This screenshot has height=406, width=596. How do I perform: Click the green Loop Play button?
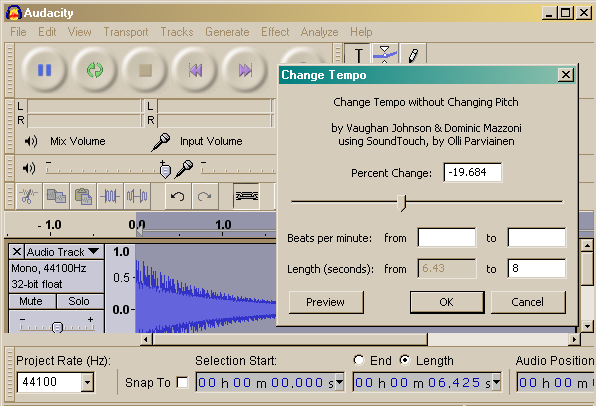tap(95, 70)
